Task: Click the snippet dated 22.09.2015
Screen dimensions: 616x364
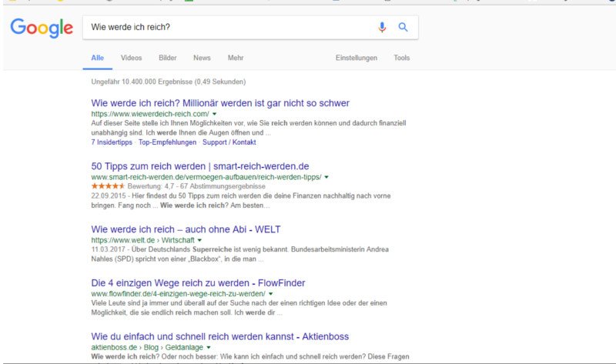Action: (241, 201)
